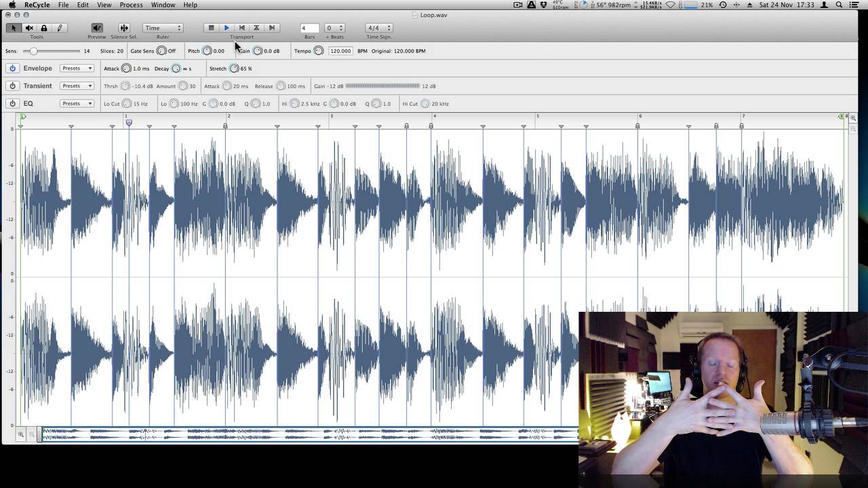Zoom out waveform with minus magnifier
The width and height of the screenshot is (868, 488).
click(31, 434)
